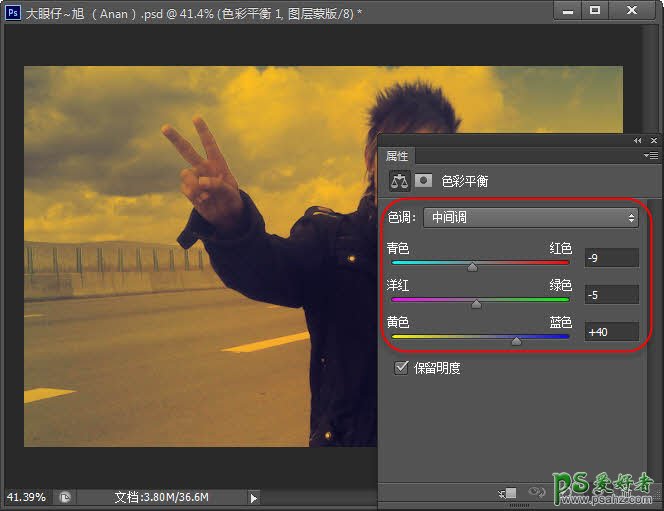Click the yellow-blue slider handle

tap(516, 341)
